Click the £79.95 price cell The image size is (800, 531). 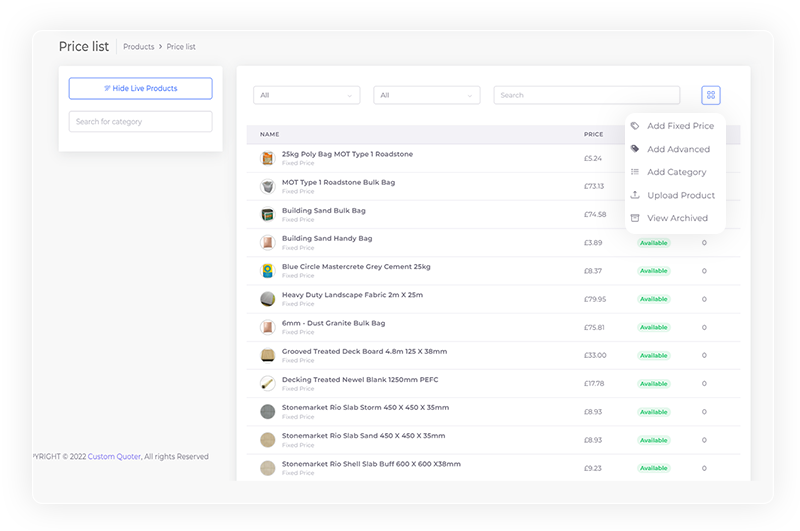click(595, 299)
